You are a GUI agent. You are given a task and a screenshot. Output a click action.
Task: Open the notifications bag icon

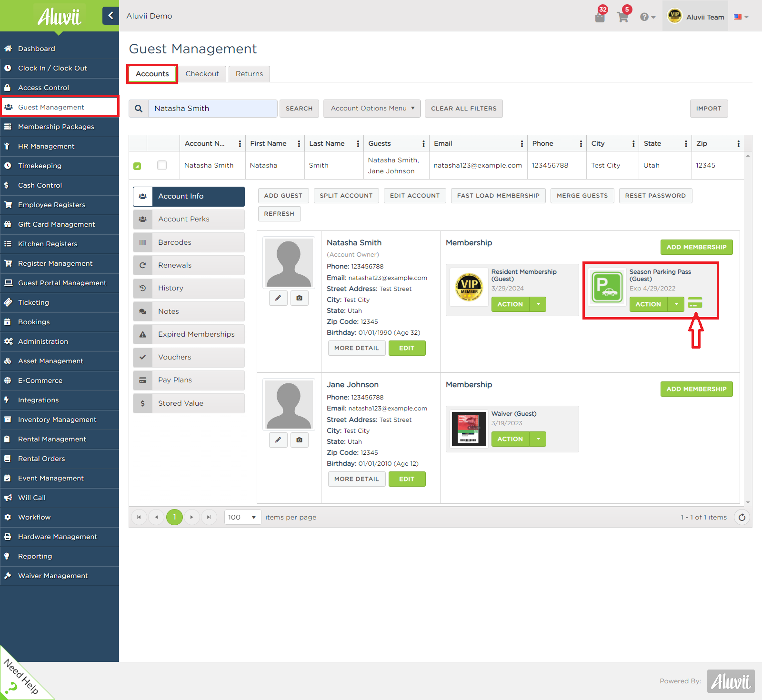click(x=600, y=17)
